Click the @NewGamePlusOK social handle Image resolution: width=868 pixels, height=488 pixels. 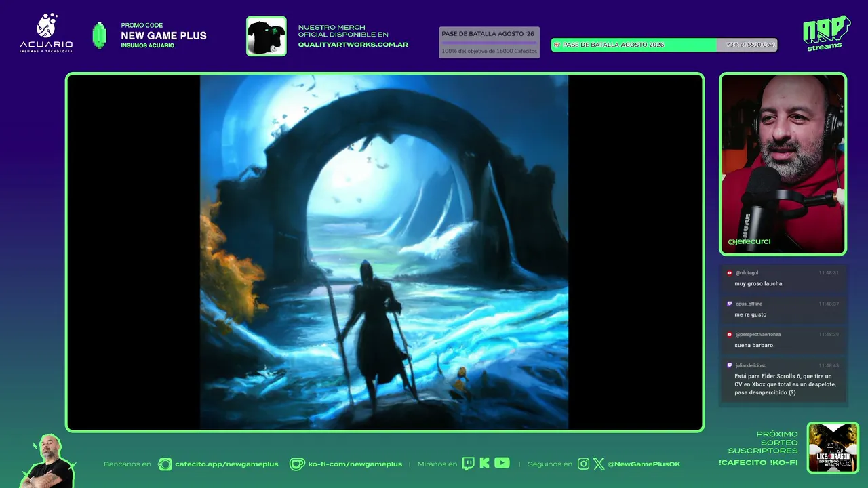[644, 464]
